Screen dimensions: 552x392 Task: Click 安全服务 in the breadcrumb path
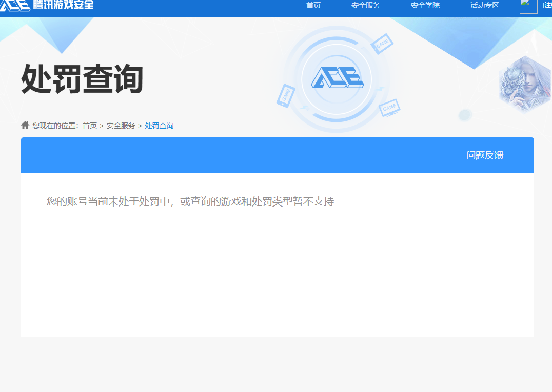coord(120,126)
